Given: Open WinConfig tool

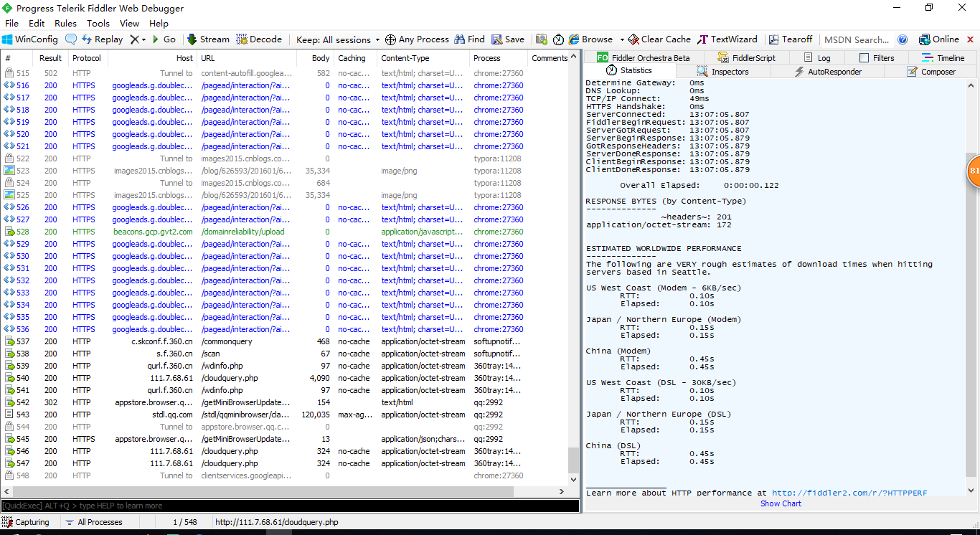Looking at the screenshot, I should 30,39.
